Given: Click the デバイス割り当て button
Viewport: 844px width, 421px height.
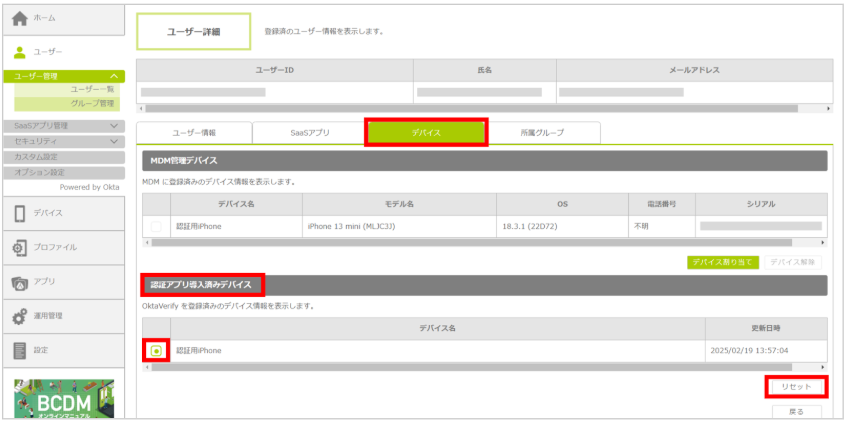Looking at the screenshot, I should (722, 262).
